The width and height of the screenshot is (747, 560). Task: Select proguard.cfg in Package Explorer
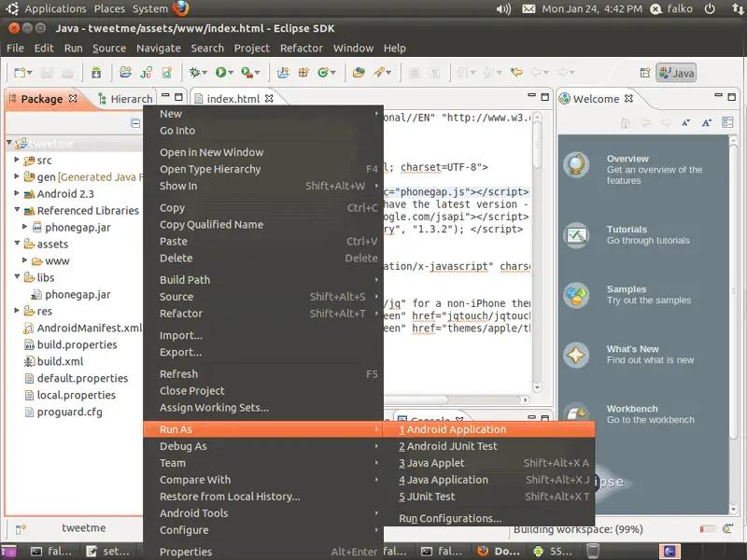[63, 413]
